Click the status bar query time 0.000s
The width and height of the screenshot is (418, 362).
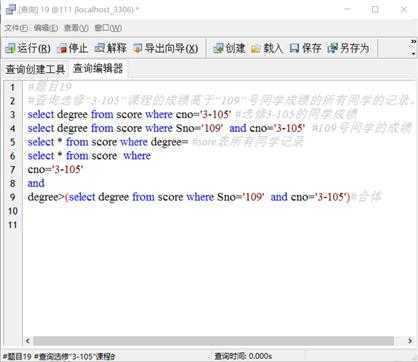pos(243,356)
